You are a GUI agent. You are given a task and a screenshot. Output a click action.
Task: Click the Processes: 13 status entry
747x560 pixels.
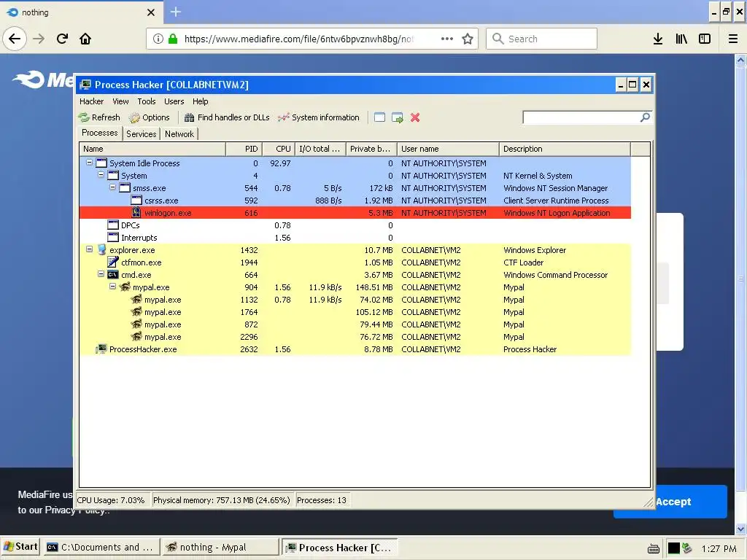pyautogui.click(x=322, y=500)
